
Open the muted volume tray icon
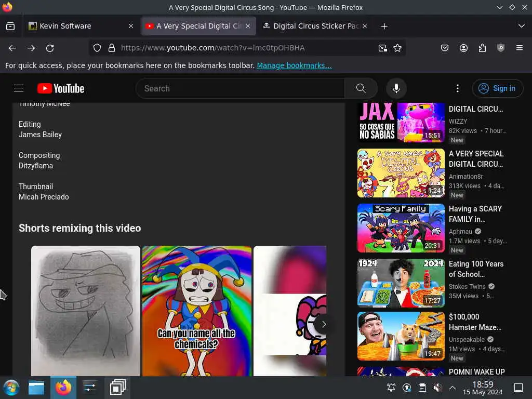437,387
